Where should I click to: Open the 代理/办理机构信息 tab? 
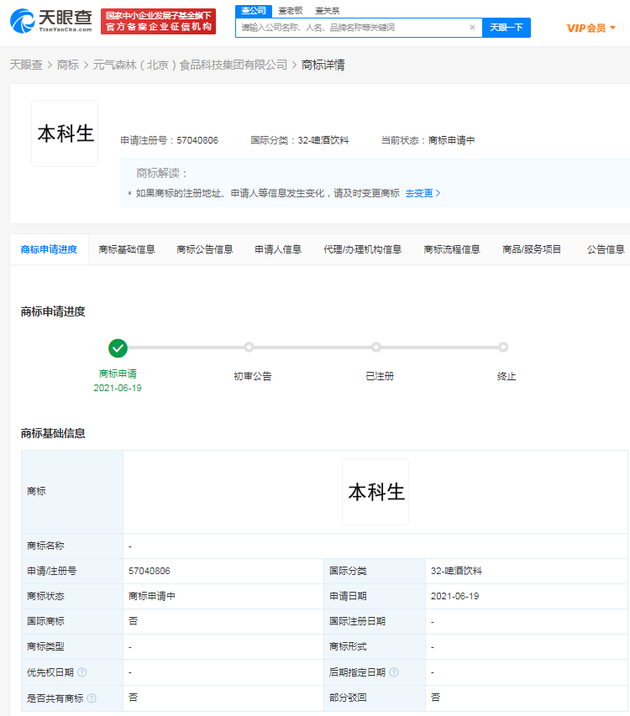362,249
